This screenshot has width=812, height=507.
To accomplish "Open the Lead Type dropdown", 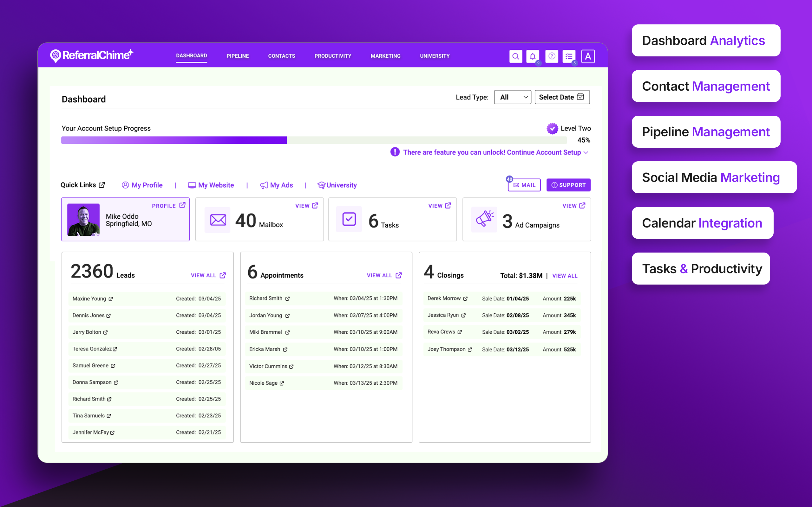I will pyautogui.click(x=512, y=97).
